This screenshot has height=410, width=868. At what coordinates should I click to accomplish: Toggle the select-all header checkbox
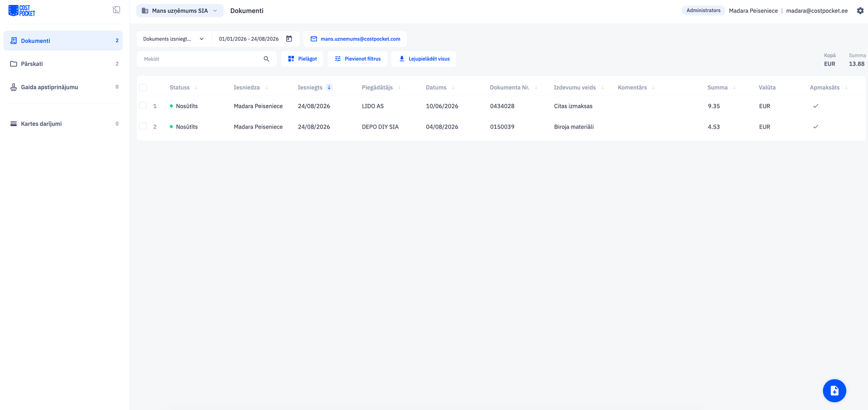(143, 88)
